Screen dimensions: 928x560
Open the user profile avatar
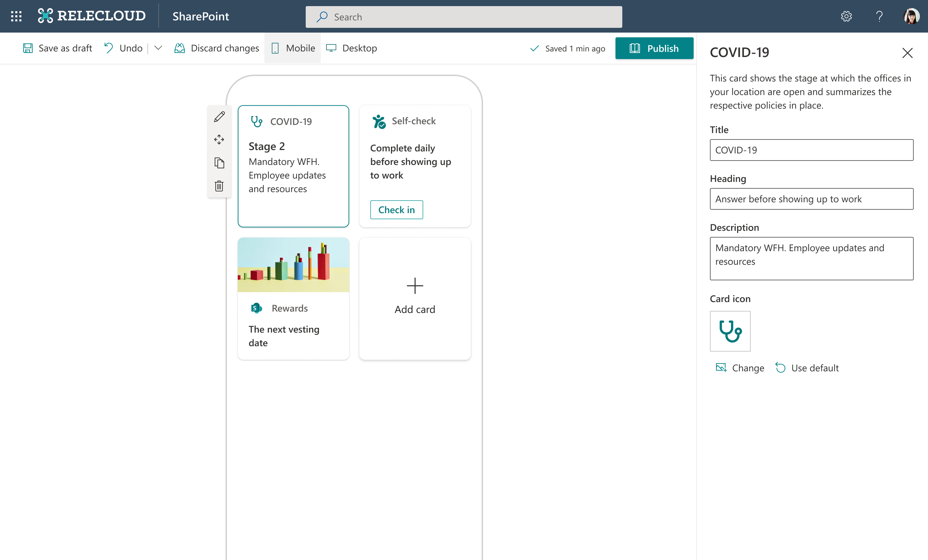911,16
